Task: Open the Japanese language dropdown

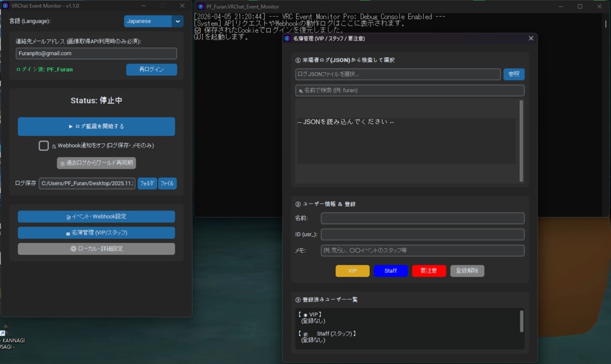Action: (x=153, y=21)
